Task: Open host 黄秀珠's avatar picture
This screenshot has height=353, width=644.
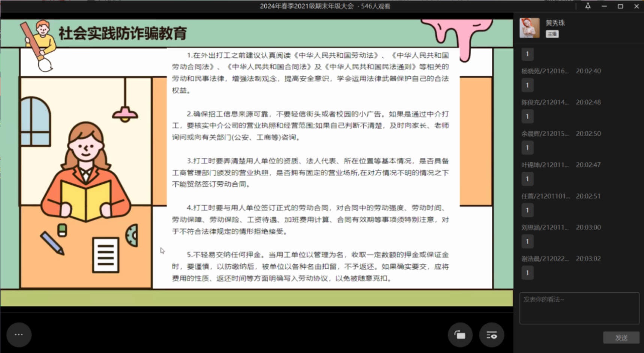Action: click(x=529, y=28)
